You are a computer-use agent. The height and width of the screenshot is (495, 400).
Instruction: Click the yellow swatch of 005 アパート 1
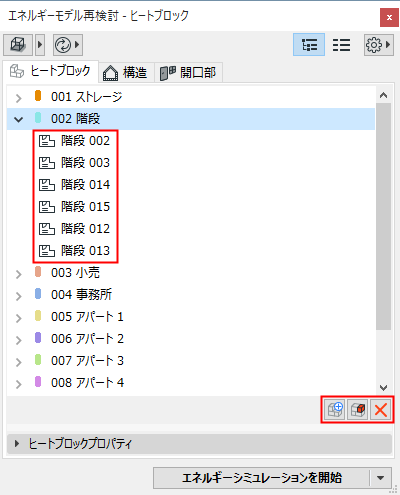[x=38, y=316]
